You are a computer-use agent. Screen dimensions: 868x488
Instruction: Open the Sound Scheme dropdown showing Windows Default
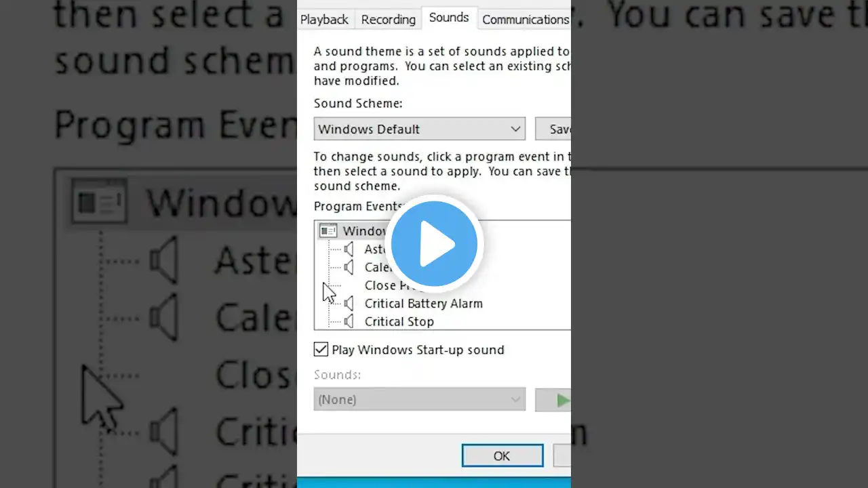(x=420, y=129)
